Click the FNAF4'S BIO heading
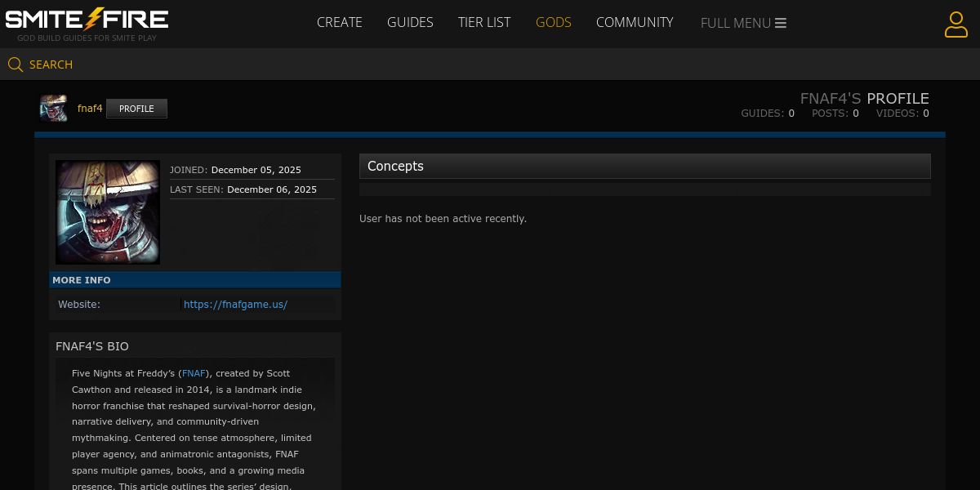The image size is (980, 490). coord(92,346)
